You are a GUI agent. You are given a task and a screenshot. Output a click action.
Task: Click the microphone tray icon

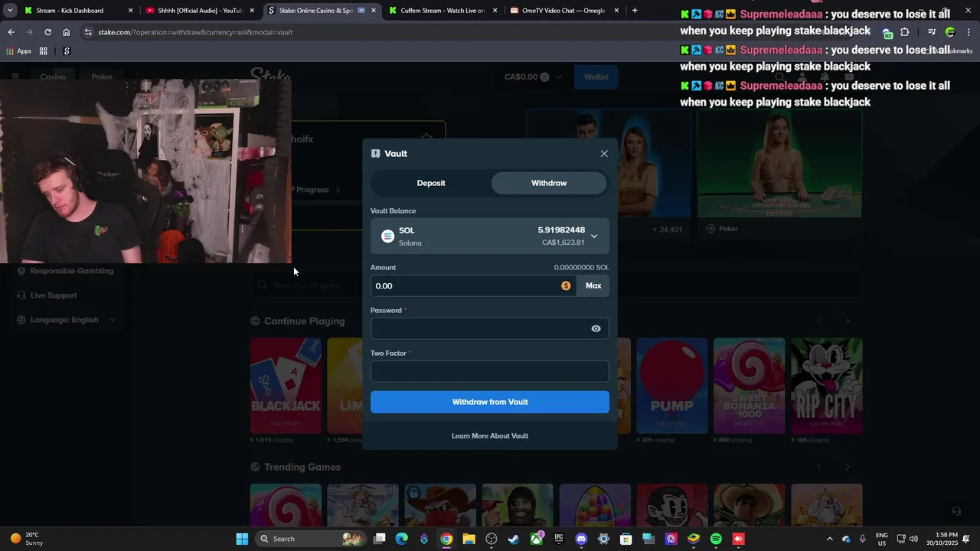point(863,539)
